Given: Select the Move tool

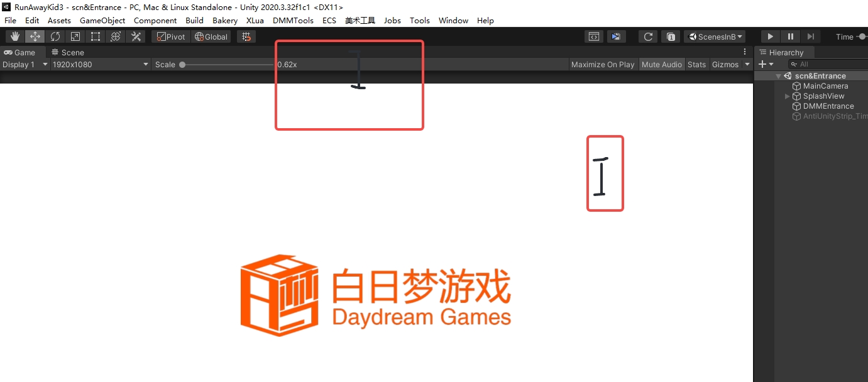Looking at the screenshot, I should (35, 36).
